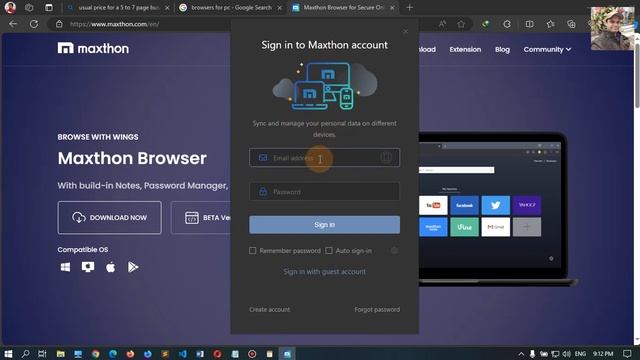640x360 pixels.
Task: Click the browser profile avatar icon
Action: click(x=10, y=7)
